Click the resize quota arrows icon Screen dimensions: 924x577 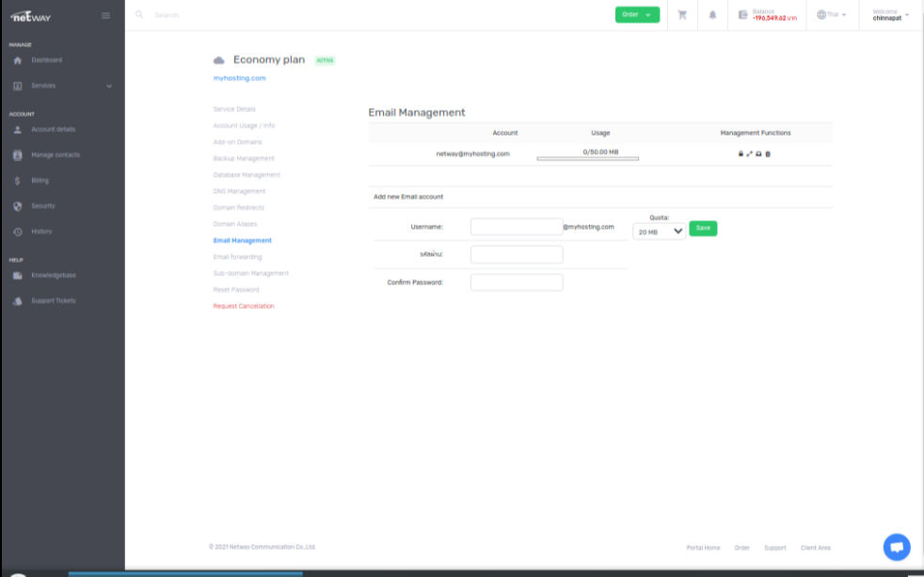click(749, 153)
